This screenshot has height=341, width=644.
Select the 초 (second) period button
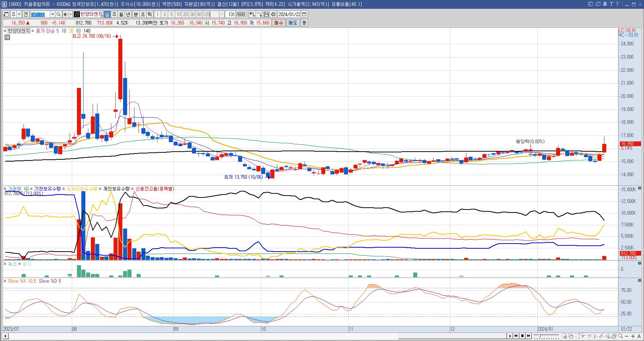(x=143, y=14)
